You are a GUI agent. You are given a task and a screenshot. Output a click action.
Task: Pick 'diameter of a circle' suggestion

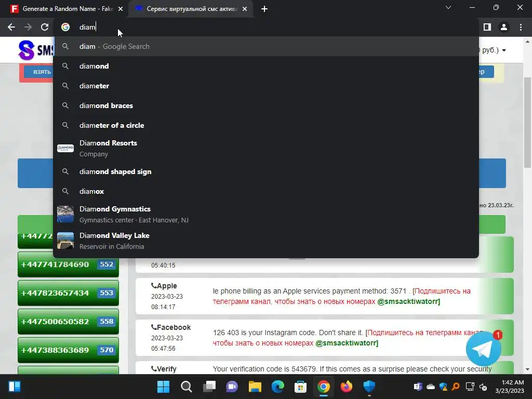tap(266, 125)
